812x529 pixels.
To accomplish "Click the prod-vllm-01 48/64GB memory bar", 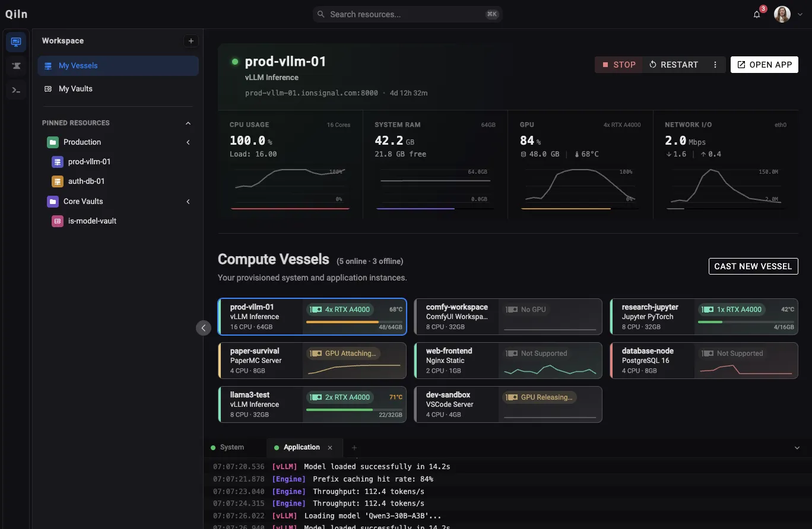I will pos(354,322).
